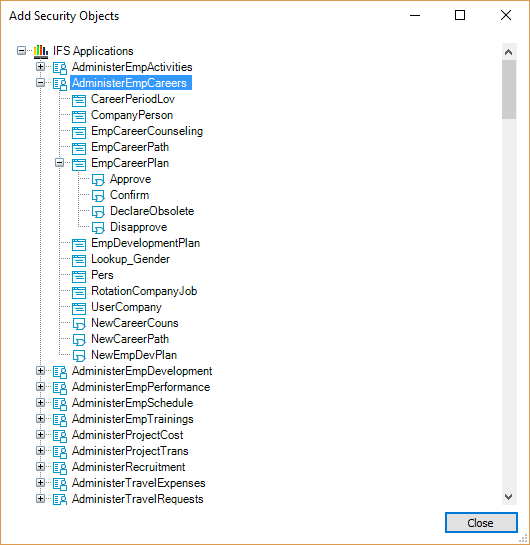Screen dimensions: 530x545
Task: Expand the AdministerEmpDevelopment node
Action: click(x=41, y=371)
